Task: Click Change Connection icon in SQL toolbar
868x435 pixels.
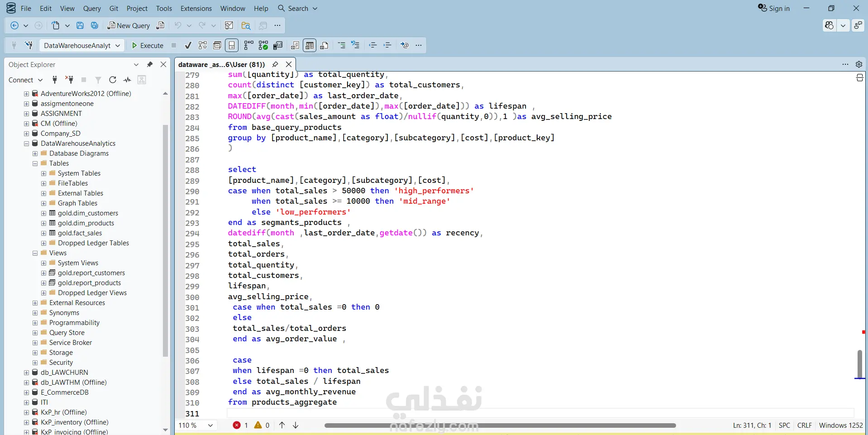Action: click(x=29, y=45)
